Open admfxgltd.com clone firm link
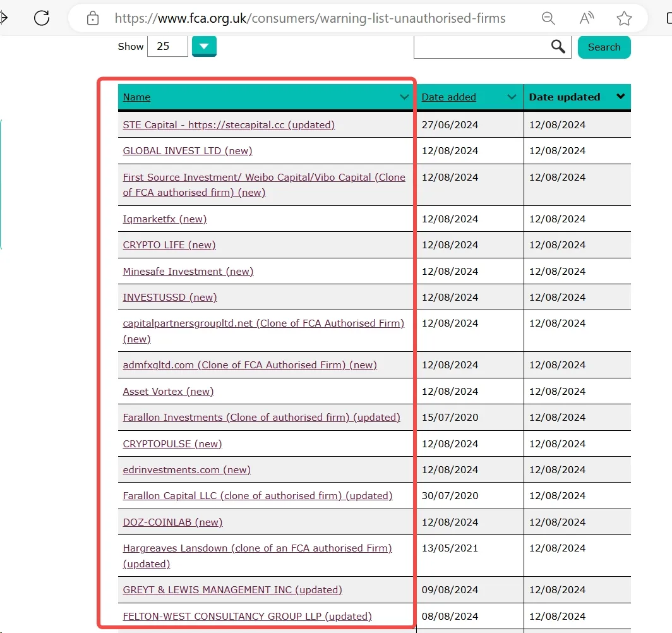The height and width of the screenshot is (633, 672). click(x=250, y=365)
